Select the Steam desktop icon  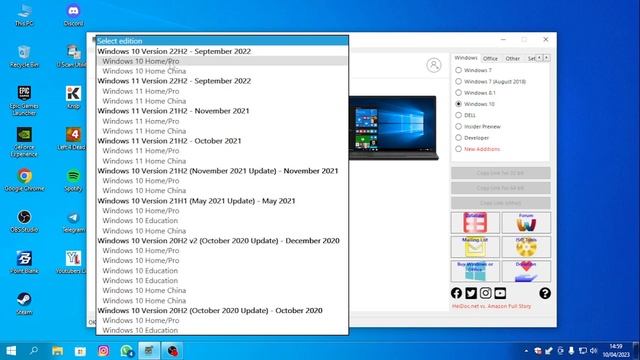click(24, 303)
